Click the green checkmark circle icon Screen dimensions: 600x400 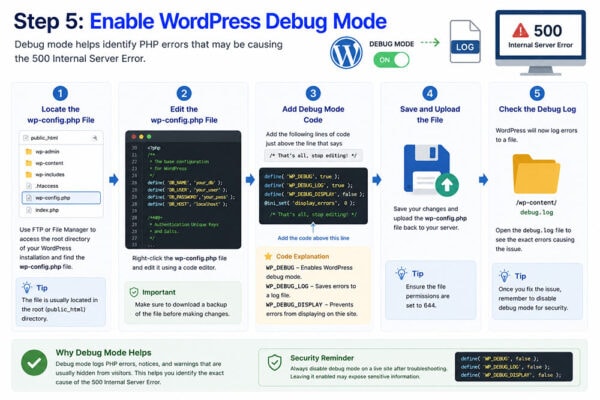34,362
